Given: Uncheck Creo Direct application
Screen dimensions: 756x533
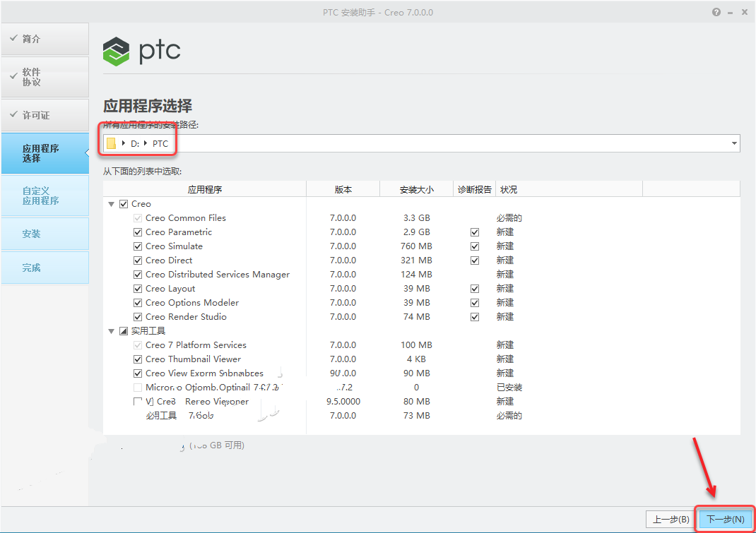Looking at the screenshot, I should point(138,260).
